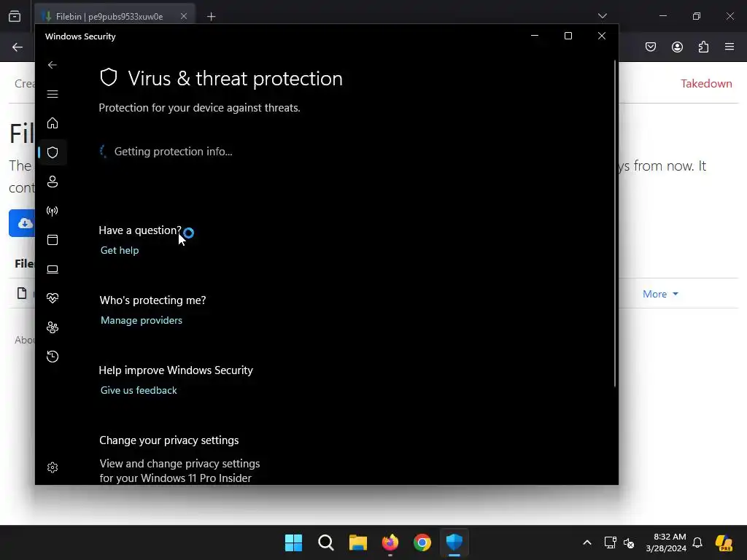Viewport: 747px width, 560px height.
Task: Open the taskbar clock and date
Action: pyautogui.click(x=666, y=542)
